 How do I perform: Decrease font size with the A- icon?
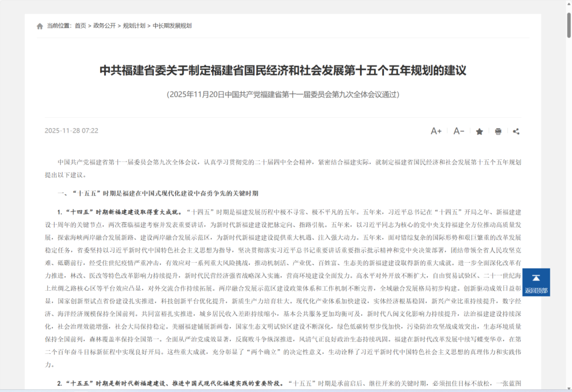coord(458,131)
